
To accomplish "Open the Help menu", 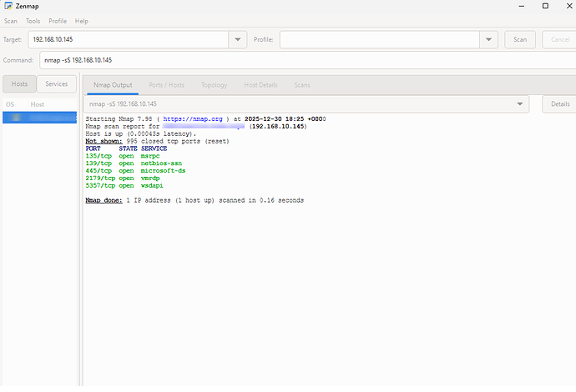I will pos(82,21).
